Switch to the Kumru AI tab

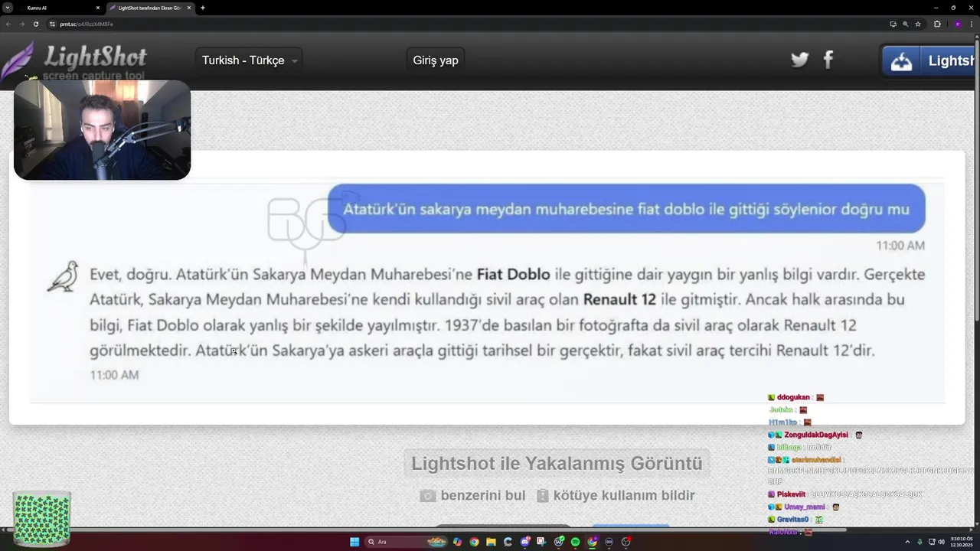pyautogui.click(x=54, y=8)
